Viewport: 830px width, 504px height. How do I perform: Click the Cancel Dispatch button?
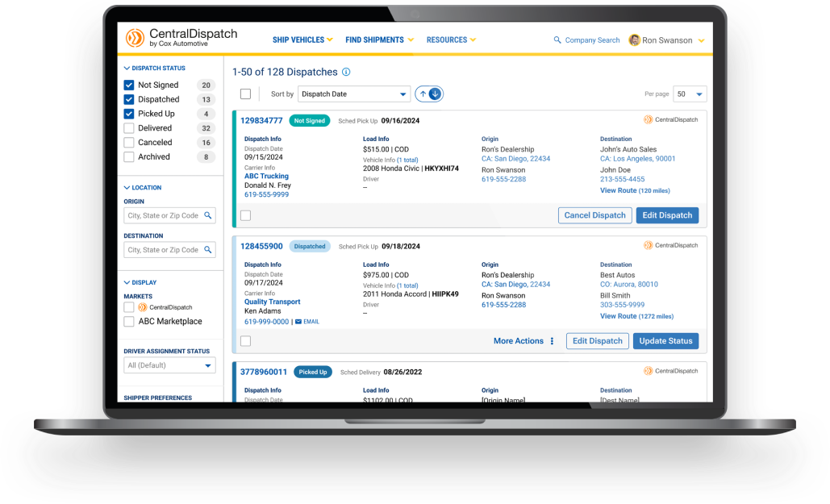pos(594,215)
